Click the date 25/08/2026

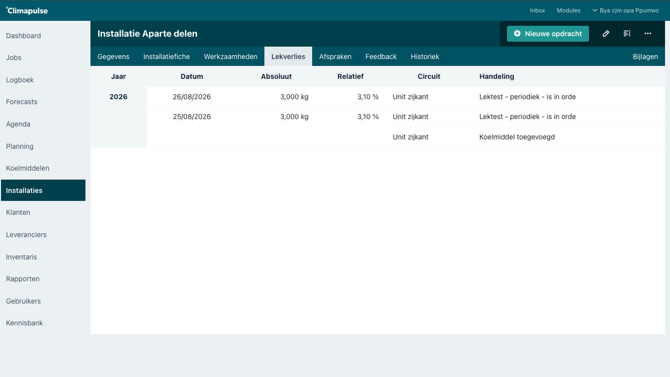[191, 116]
